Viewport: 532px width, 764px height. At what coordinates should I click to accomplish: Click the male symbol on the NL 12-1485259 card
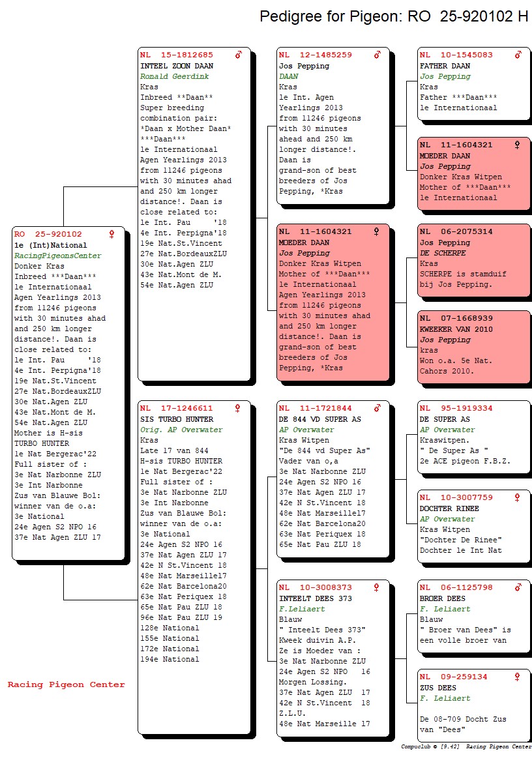click(x=377, y=55)
